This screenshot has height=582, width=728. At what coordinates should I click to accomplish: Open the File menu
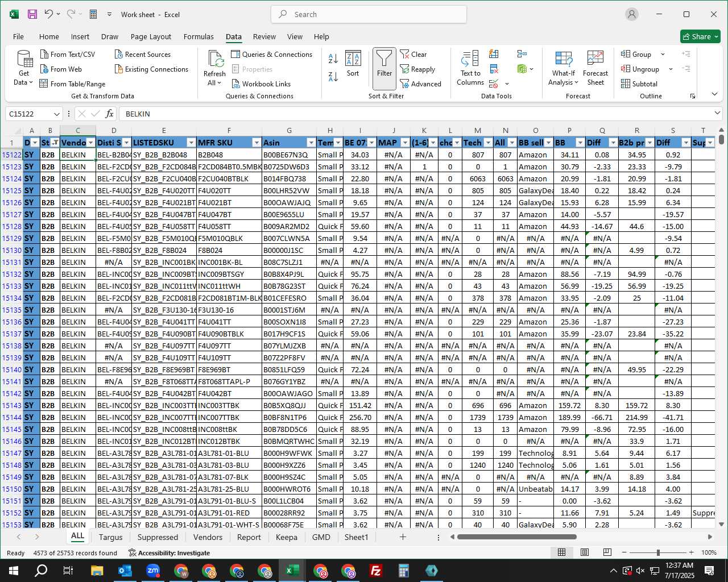[x=18, y=36]
